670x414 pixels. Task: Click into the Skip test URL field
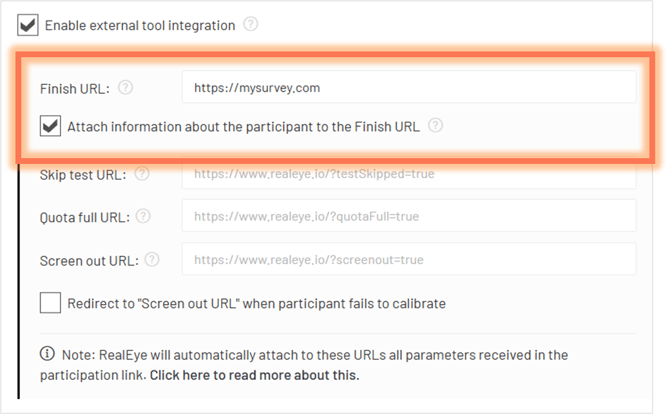pyautogui.click(x=409, y=174)
